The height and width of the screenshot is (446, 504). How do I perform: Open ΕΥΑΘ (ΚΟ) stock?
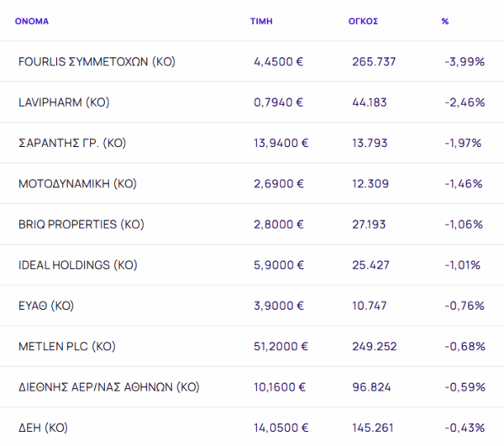pos(46,306)
